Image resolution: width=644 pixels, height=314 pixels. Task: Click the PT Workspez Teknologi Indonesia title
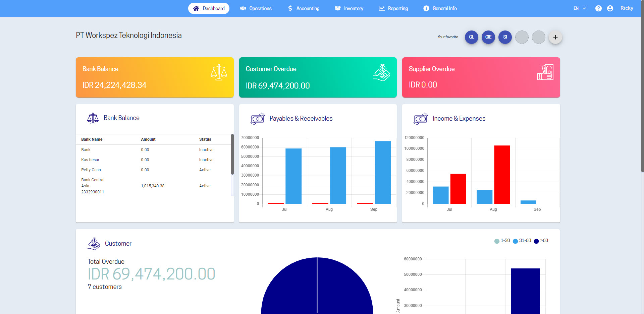pyautogui.click(x=129, y=36)
